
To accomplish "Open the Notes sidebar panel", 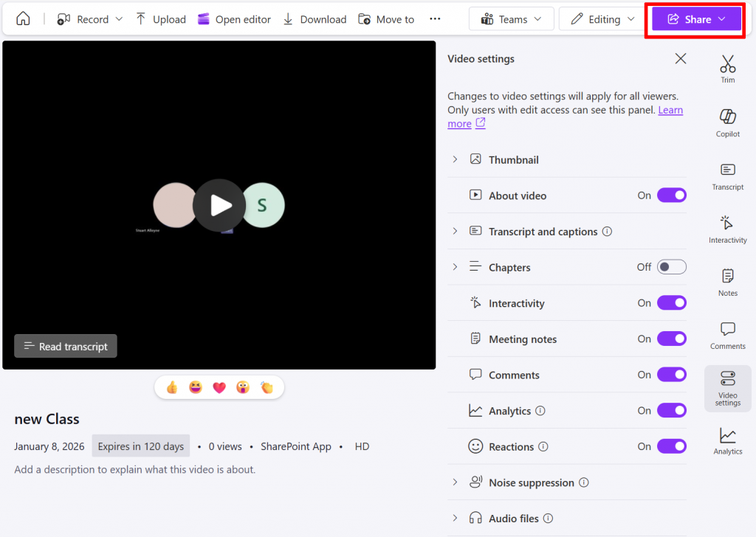I will [727, 282].
